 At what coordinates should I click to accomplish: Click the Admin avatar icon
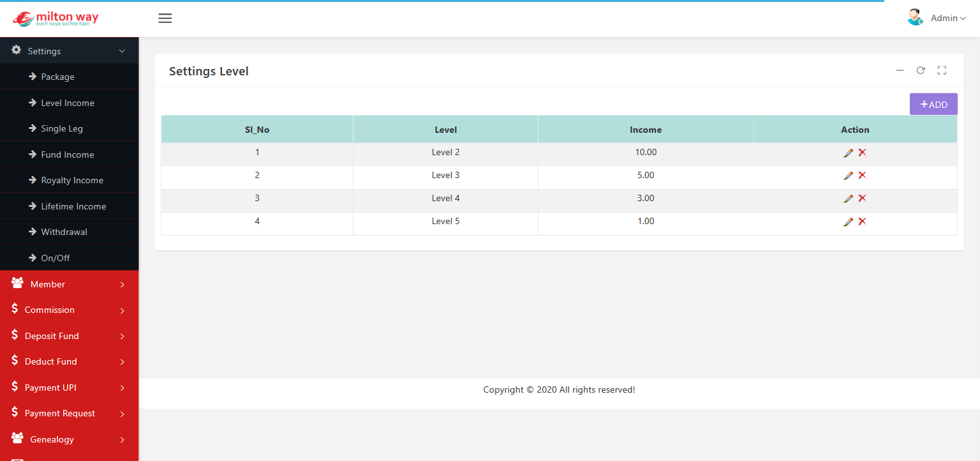click(916, 17)
